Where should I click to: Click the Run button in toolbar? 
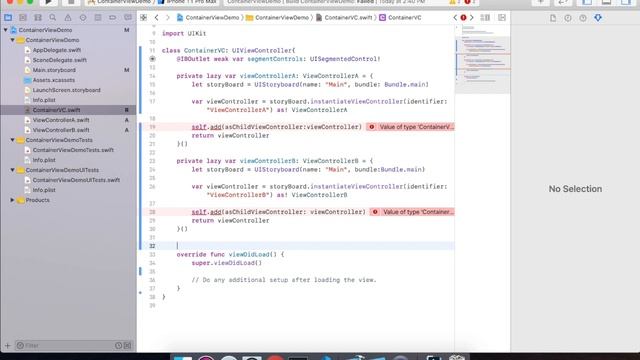pyautogui.click(x=48, y=2)
